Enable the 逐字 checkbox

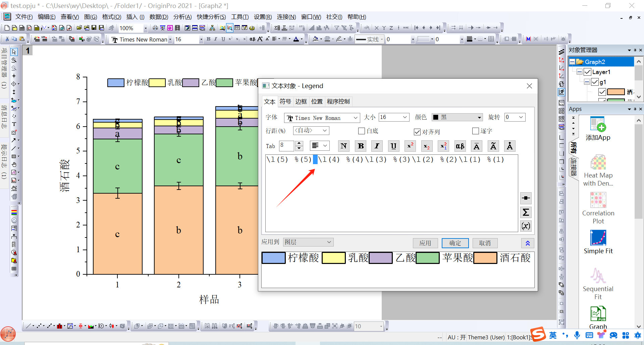tap(475, 131)
